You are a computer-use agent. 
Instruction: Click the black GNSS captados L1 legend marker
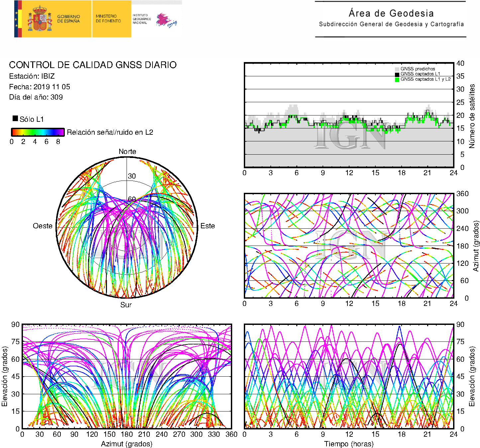[397, 74]
